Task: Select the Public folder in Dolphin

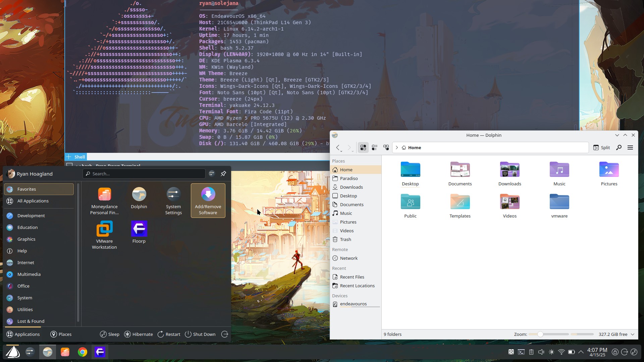Action: pos(410,206)
